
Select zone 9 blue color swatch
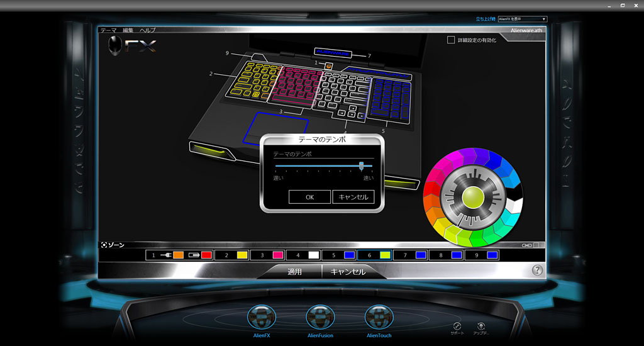click(x=492, y=255)
